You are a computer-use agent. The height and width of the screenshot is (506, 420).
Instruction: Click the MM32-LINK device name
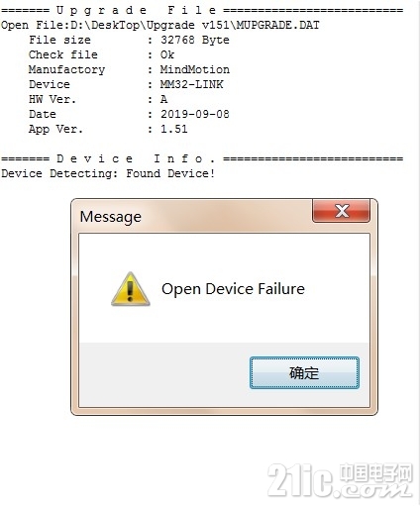pyautogui.click(x=191, y=84)
